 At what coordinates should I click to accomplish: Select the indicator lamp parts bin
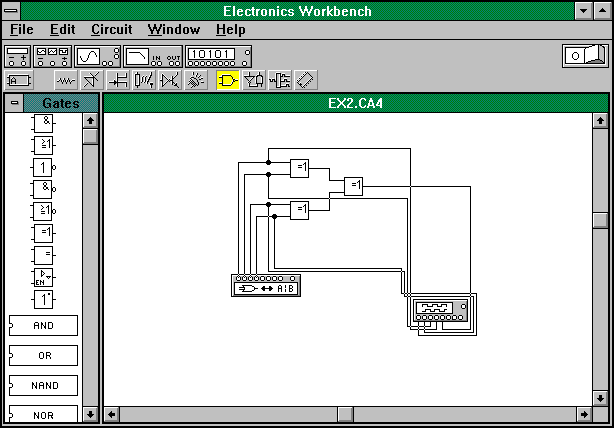pyautogui.click(x=198, y=80)
